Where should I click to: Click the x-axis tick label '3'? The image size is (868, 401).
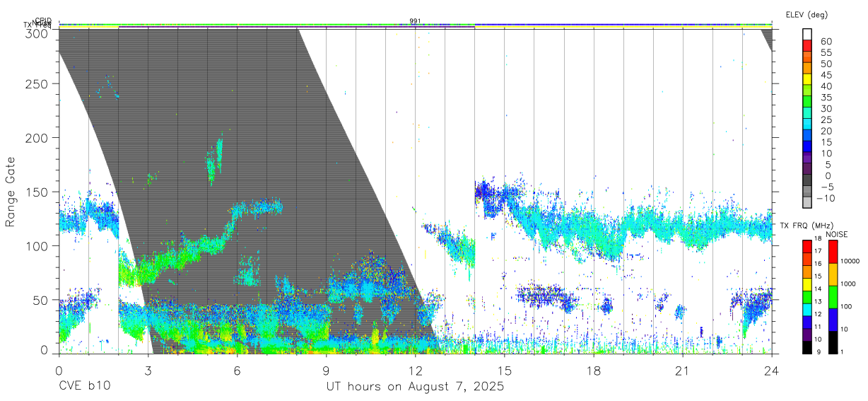click(148, 370)
